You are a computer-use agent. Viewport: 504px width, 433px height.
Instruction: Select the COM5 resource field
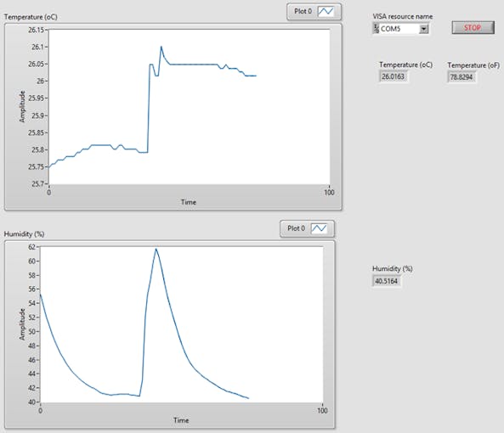[399, 29]
